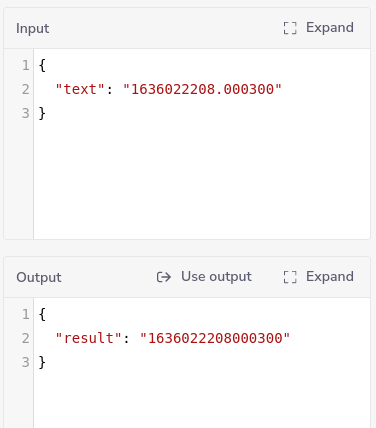Expand the Output panel via Expand label

[330, 277]
